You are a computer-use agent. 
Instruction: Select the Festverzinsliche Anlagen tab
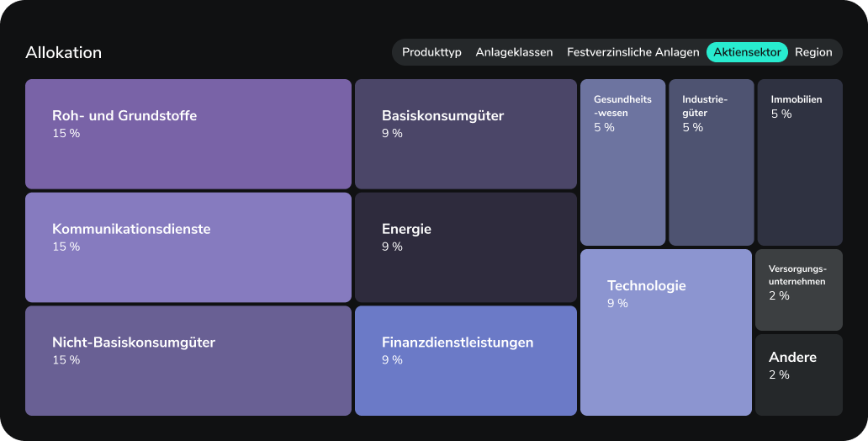(632, 52)
